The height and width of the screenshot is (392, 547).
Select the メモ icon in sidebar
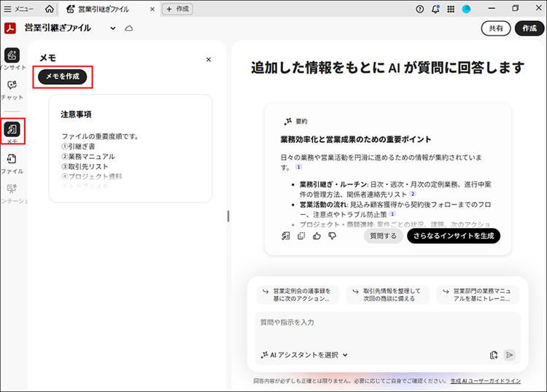[x=12, y=130]
